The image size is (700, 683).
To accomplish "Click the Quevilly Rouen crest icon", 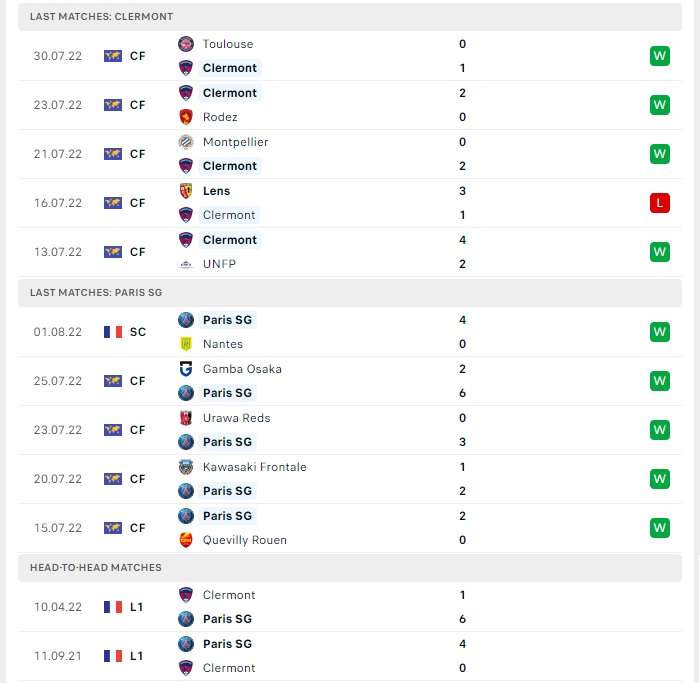I will tap(186, 540).
